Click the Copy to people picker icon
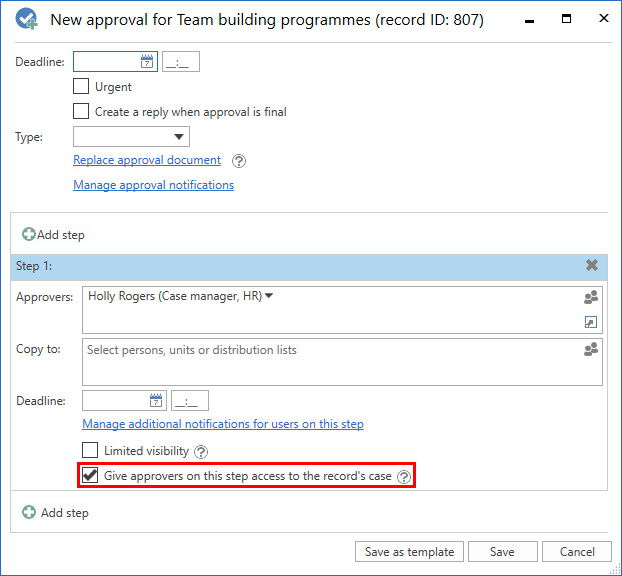 coord(591,350)
